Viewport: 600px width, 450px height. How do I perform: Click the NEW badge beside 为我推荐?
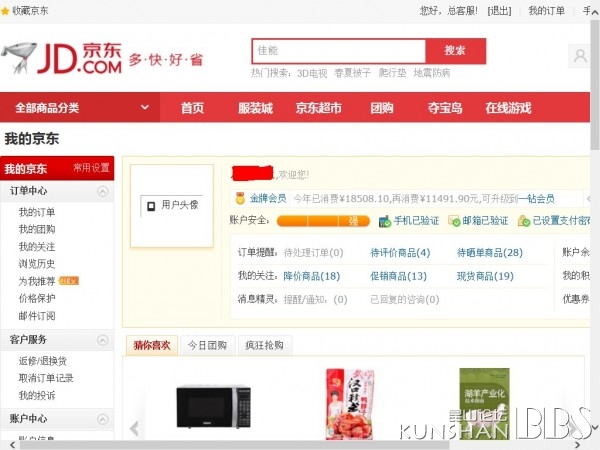pyautogui.click(x=69, y=281)
